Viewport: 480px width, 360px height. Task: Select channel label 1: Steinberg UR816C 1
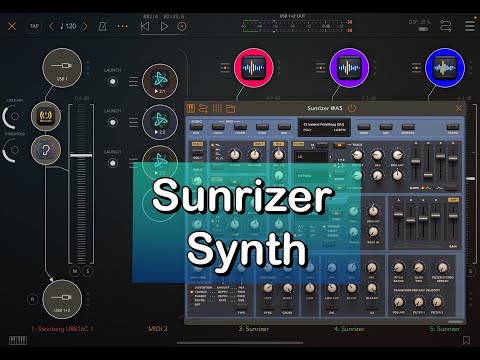(62, 329)
